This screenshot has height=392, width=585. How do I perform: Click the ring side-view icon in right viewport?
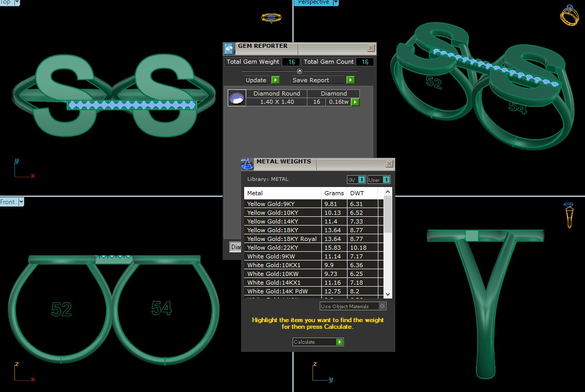pyautogui.click(x=569, y=215)
